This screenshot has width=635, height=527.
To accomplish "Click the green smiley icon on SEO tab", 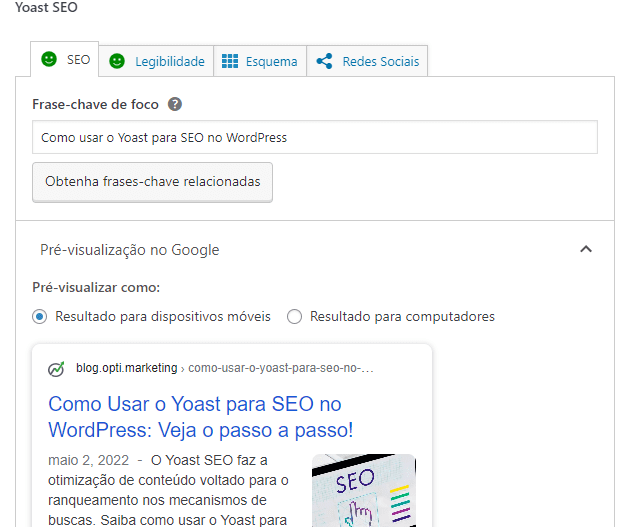I will (x=49, y=59).
